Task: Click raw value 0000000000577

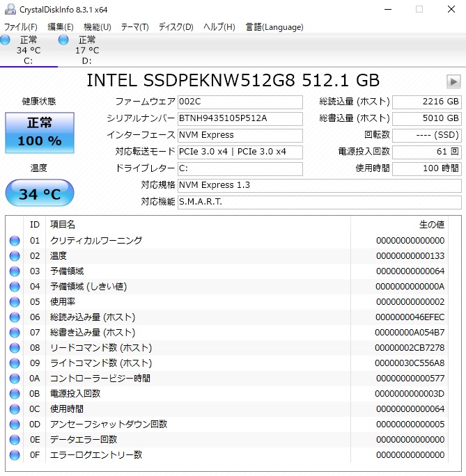Action: [410, 379]
